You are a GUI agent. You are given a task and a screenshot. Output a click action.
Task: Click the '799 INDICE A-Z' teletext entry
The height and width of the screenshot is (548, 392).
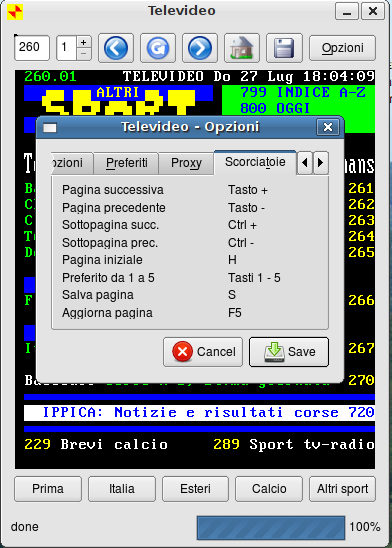tap(303, 93)
